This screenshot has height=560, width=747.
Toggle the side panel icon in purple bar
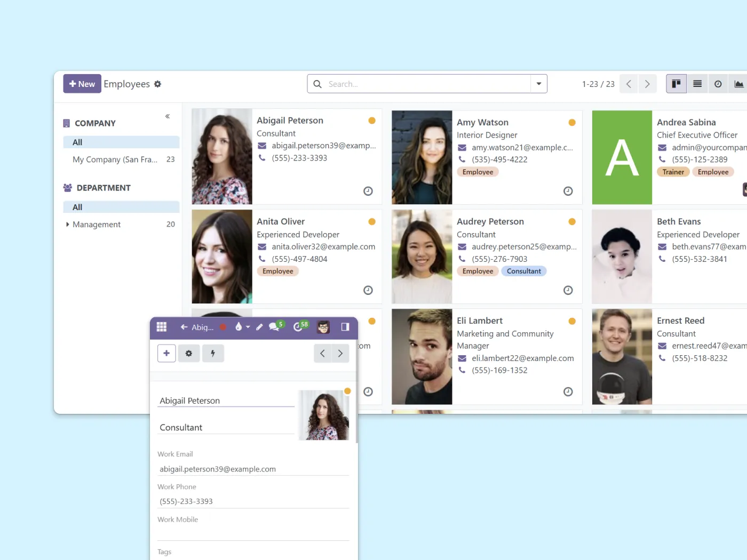coord(345,327)
